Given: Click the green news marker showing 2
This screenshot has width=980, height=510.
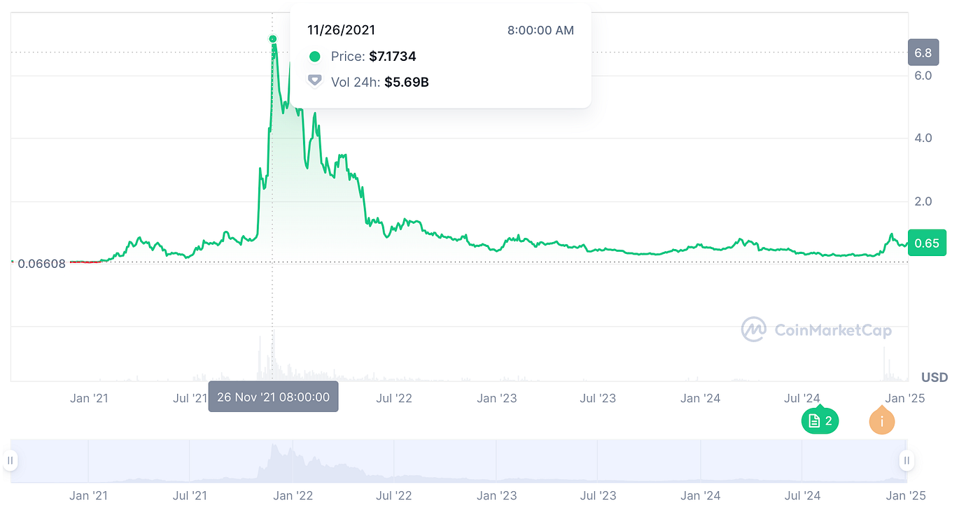Looking at the screenshot, I should tap(820, 420).
